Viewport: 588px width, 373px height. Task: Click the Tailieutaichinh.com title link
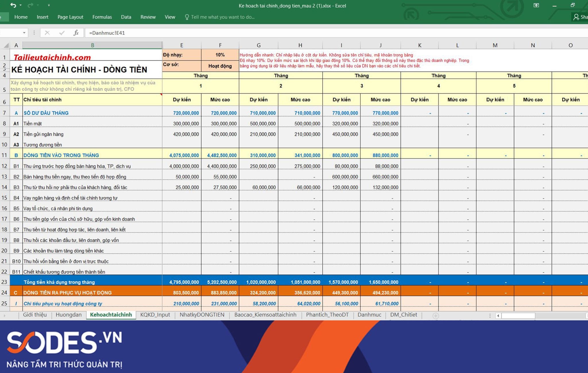click(52, 57)
